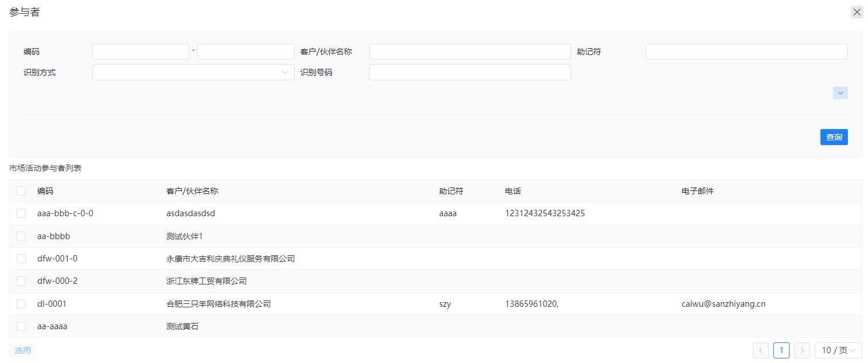Tick the checkbox for dl-0001 row

point(21,304)
